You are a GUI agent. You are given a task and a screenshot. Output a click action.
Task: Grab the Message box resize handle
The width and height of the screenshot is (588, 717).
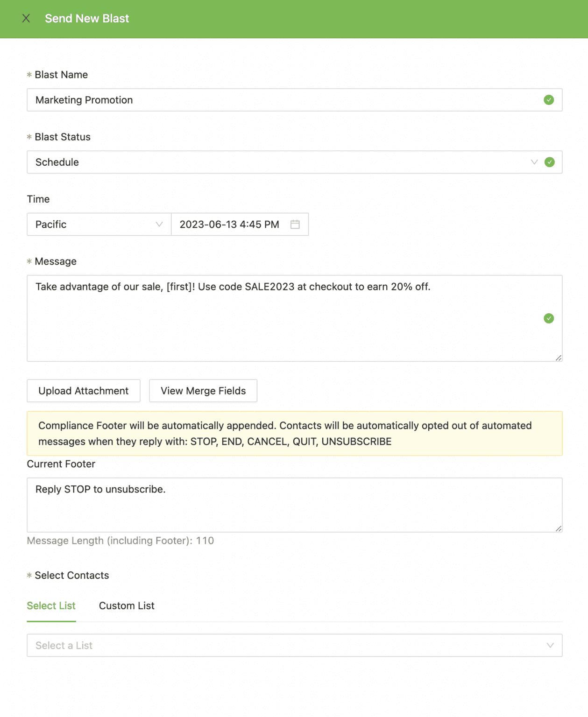coord(559,358)
